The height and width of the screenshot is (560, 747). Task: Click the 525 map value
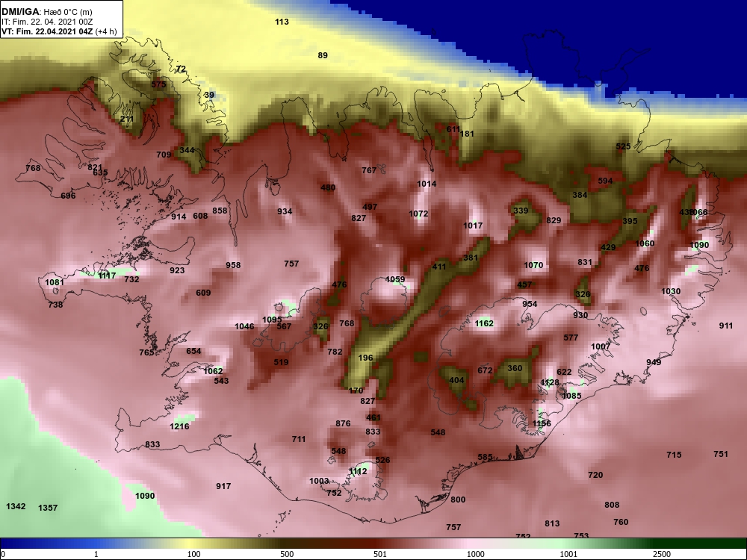[x=623, y=146]
